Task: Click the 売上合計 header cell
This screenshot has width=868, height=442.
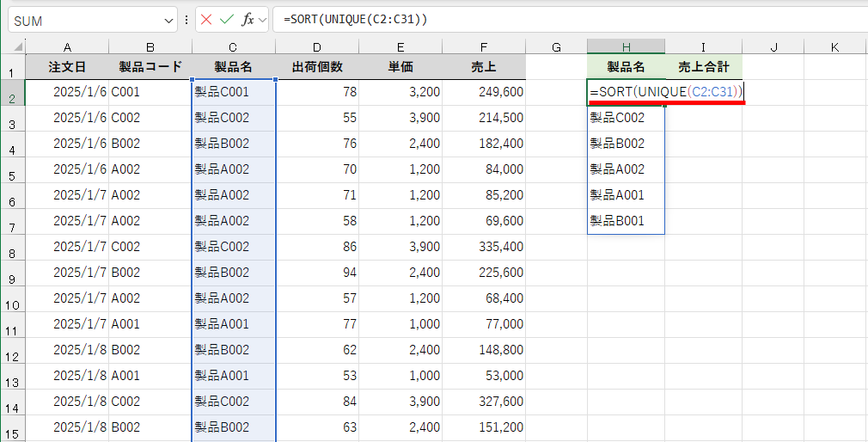Action: (x=704, y=67)
